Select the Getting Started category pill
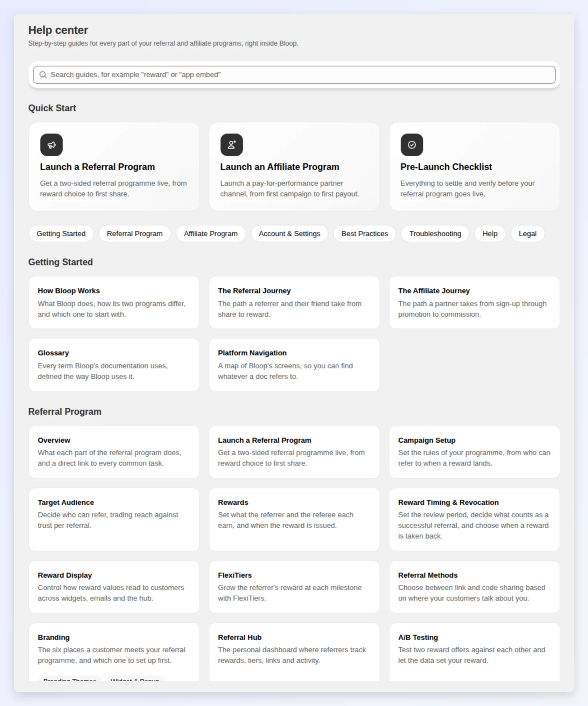588x706 pixels. point(61,234)
